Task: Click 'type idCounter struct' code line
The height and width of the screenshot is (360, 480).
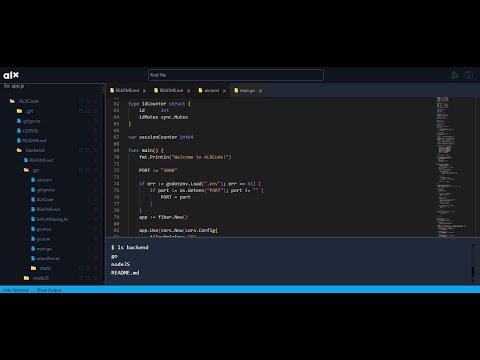Action: pos(159,104)
